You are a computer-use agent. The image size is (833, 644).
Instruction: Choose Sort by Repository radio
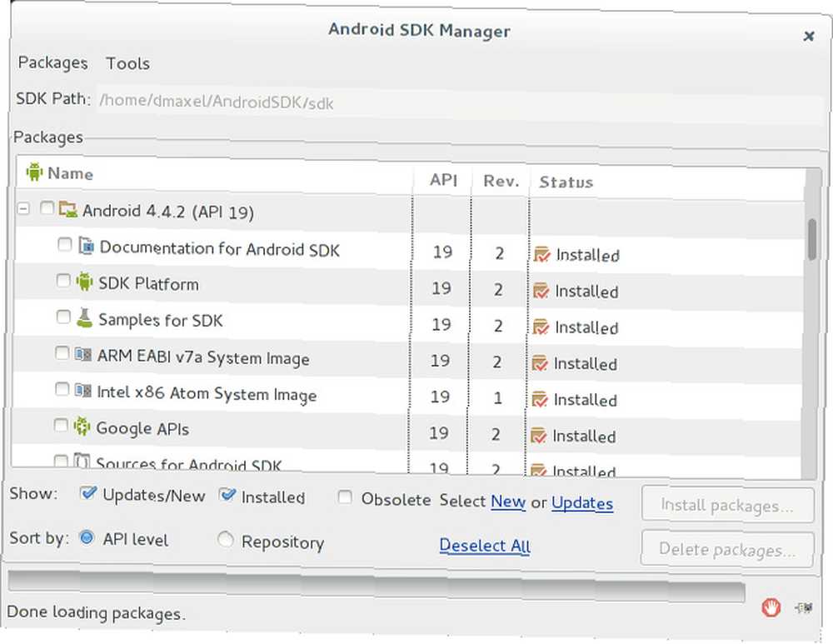click(225, 540)
